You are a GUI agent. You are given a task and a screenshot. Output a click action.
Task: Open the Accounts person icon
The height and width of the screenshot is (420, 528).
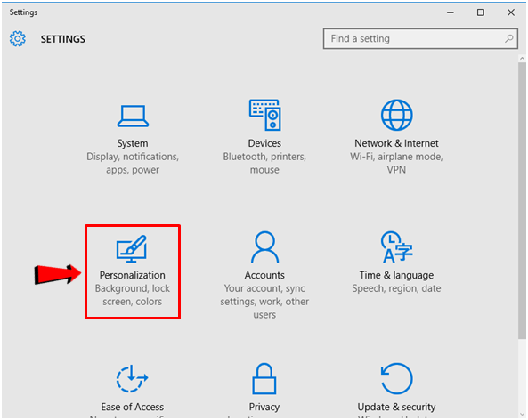264,246
